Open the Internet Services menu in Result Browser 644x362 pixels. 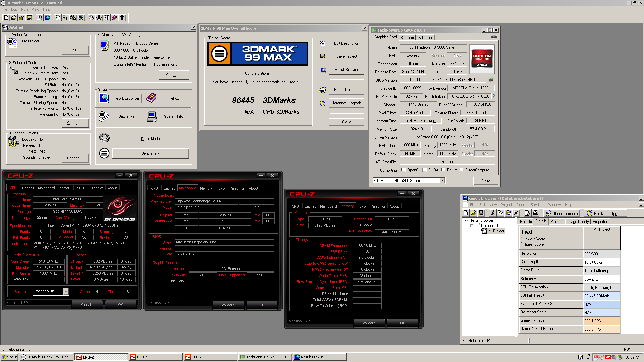point(530,205)
